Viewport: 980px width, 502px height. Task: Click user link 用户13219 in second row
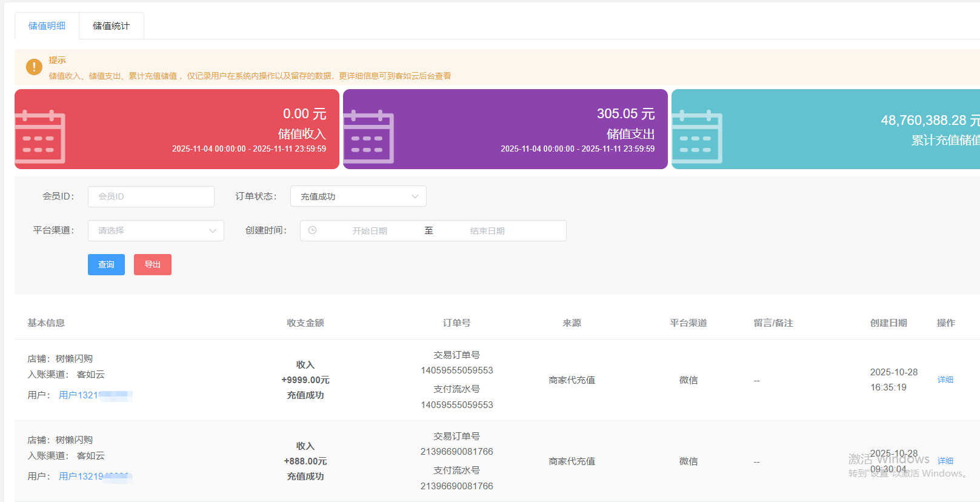(81, 477)
